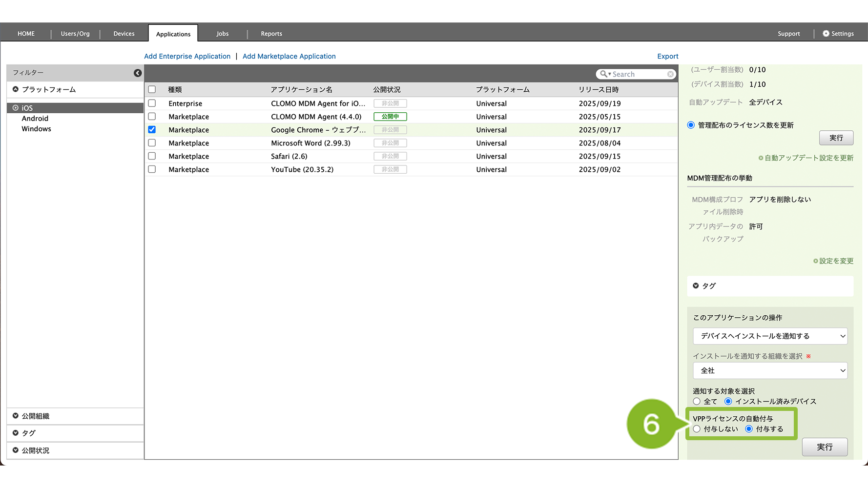
Task: Click the search magnifier icon
Action: (604, 74)
